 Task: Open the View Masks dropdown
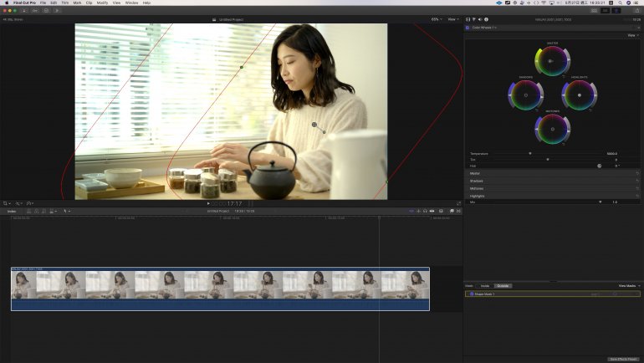pos(628,286)
